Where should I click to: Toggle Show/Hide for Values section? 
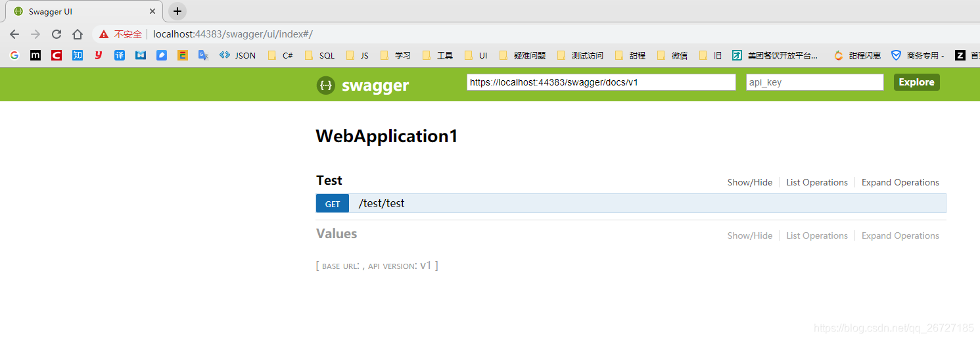pos(750,235)
